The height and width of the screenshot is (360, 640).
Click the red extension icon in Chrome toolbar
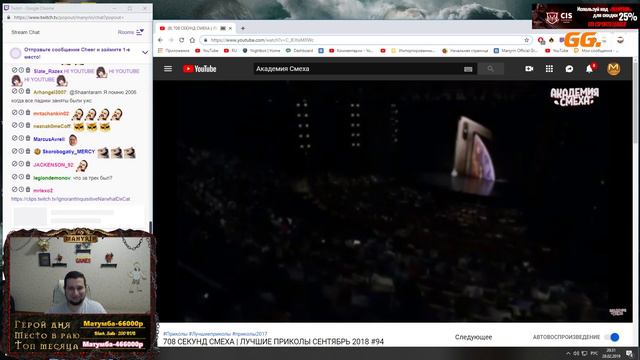point(541,40)
